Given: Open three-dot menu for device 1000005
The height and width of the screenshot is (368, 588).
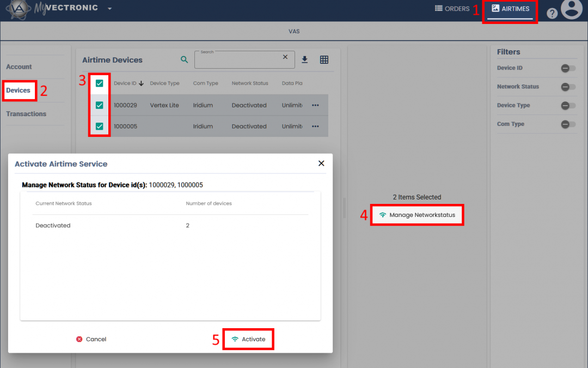Looking at the screenshot, I should click(x=315, y=126).
